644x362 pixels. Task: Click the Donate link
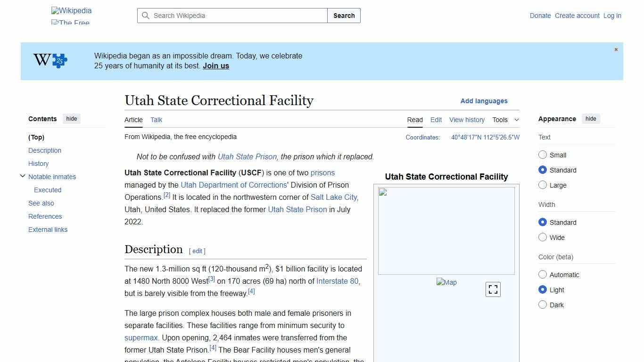click(540, 16)
